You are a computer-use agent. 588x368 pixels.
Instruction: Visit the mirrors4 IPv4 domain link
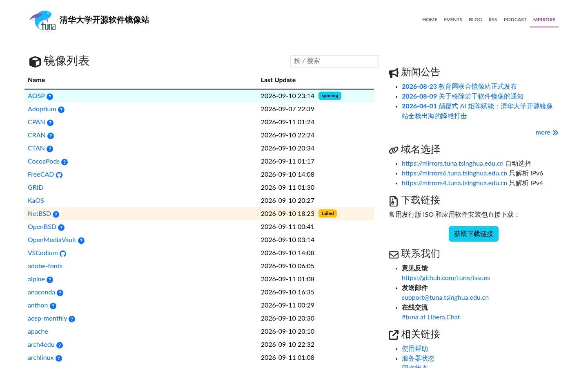(x=454, y=183)
